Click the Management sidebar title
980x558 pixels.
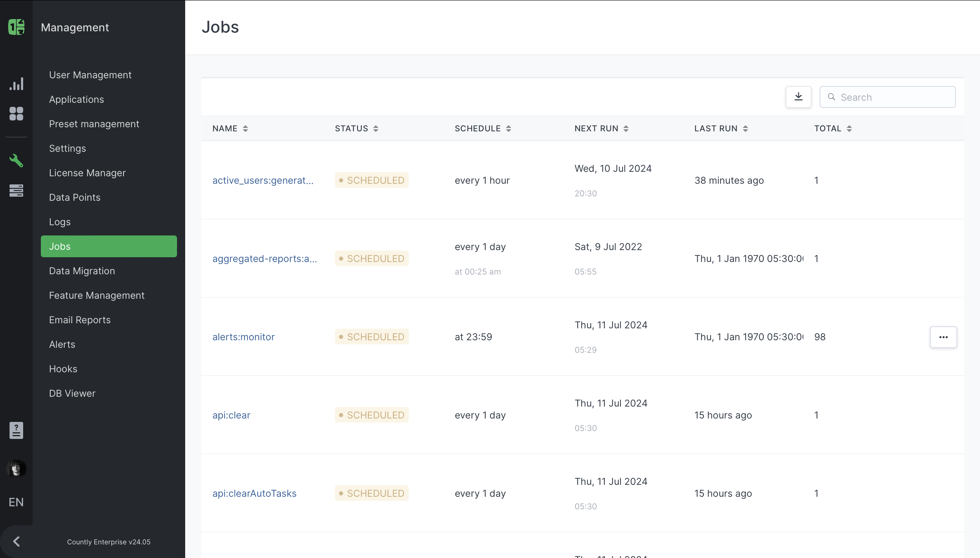(x=75, y=27)
